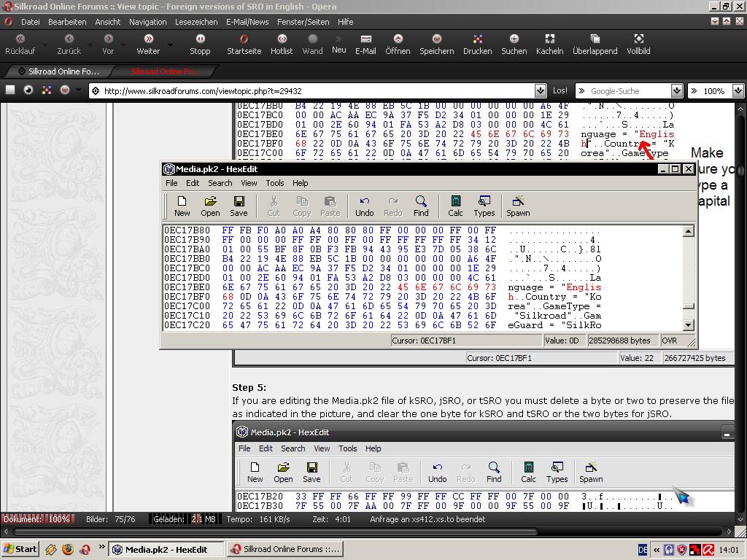Viewport: 747px width, 560px height.
Task: Click the Find magnifier in HexEdit
Action: tap(421, 206)
